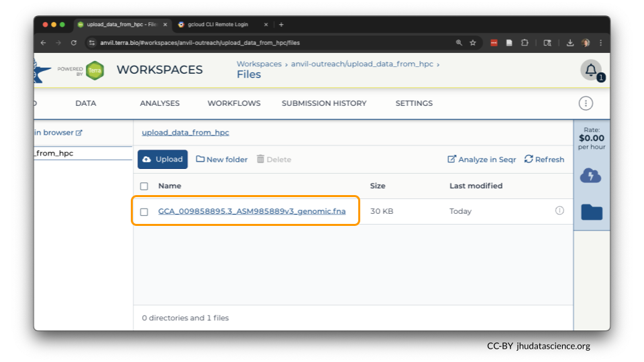
Task: Switch to the SETTINGS tab
Action: click(x=414, y=103)
